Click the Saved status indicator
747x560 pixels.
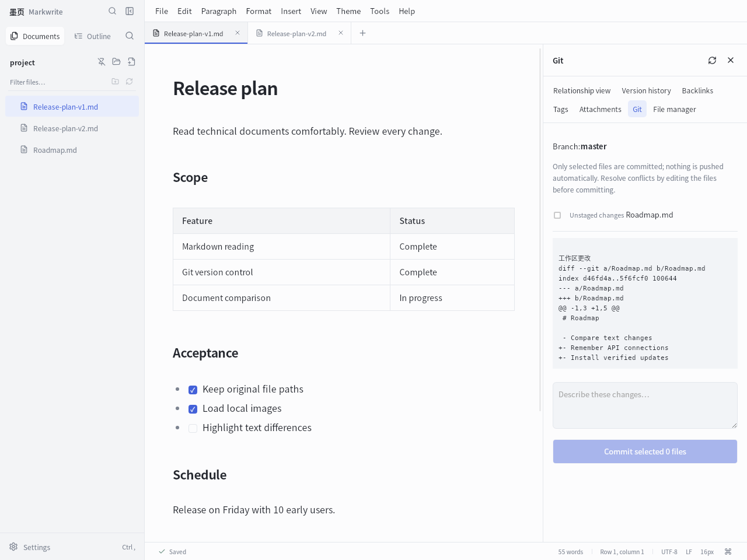tap(172, 552)
